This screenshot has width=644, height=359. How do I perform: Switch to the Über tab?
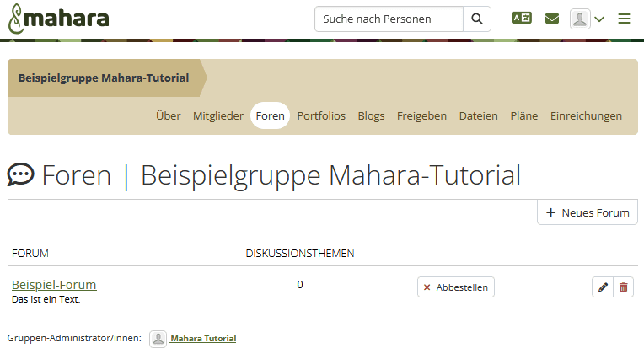point(168,115)
